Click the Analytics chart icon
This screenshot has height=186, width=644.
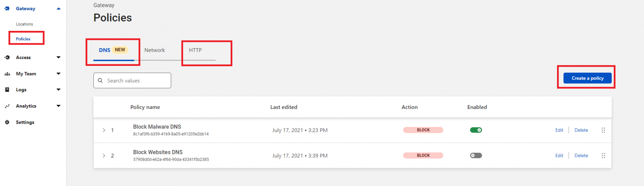click(7, 106)
